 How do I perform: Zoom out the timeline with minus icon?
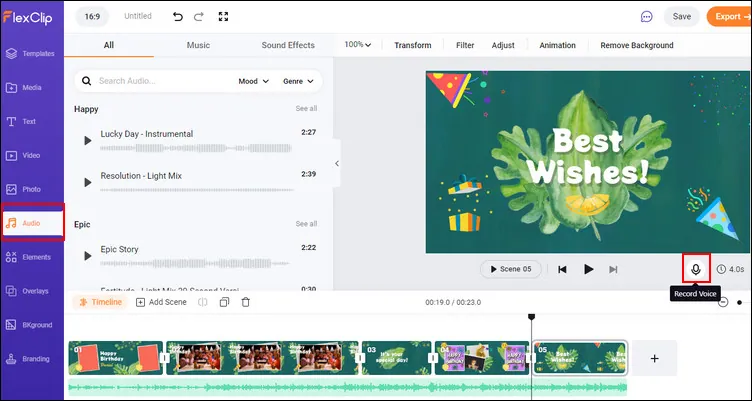pyautogui.click(x=723, y=302)
